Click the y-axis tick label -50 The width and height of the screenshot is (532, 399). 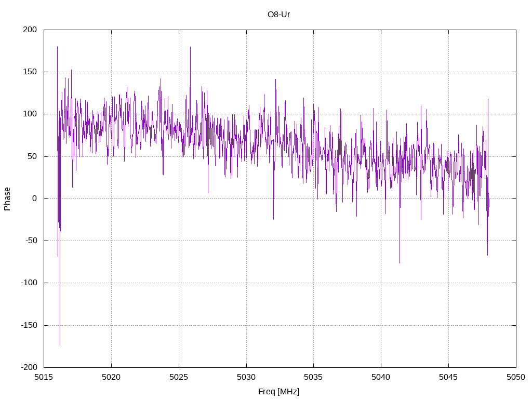coord(31,241)
